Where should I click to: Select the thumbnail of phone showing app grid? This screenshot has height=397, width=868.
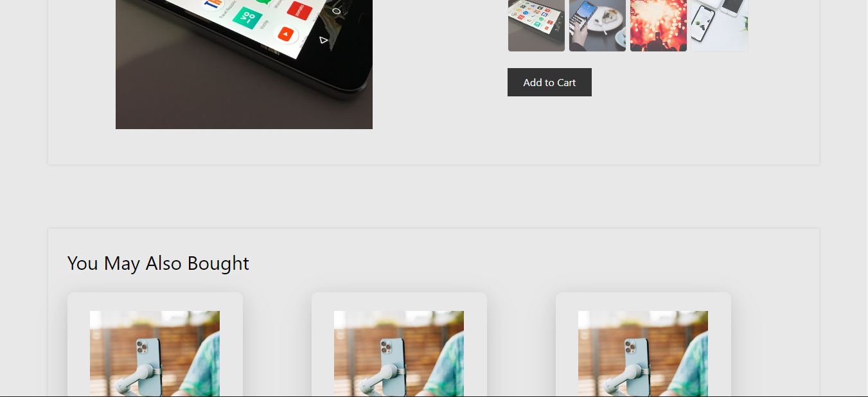536,26
